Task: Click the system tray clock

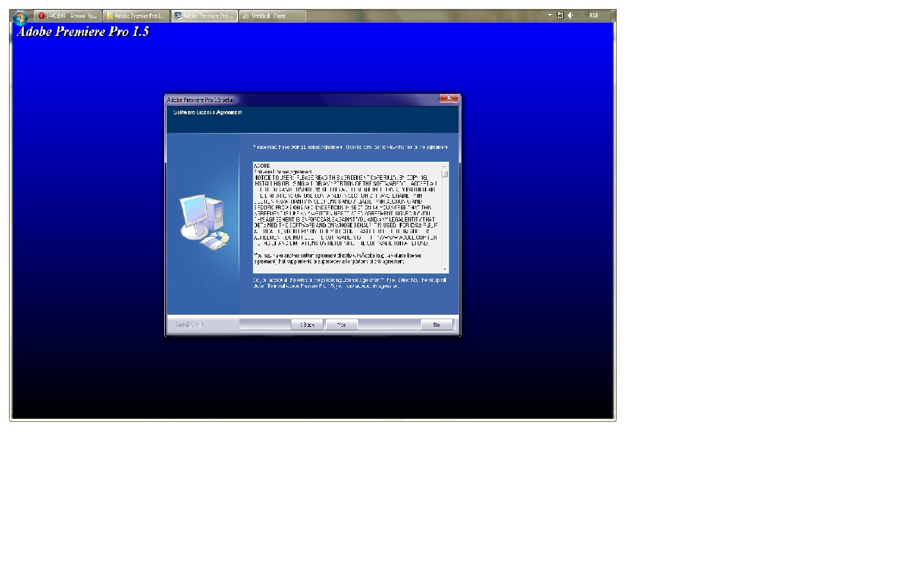Action: coord(594,15)
